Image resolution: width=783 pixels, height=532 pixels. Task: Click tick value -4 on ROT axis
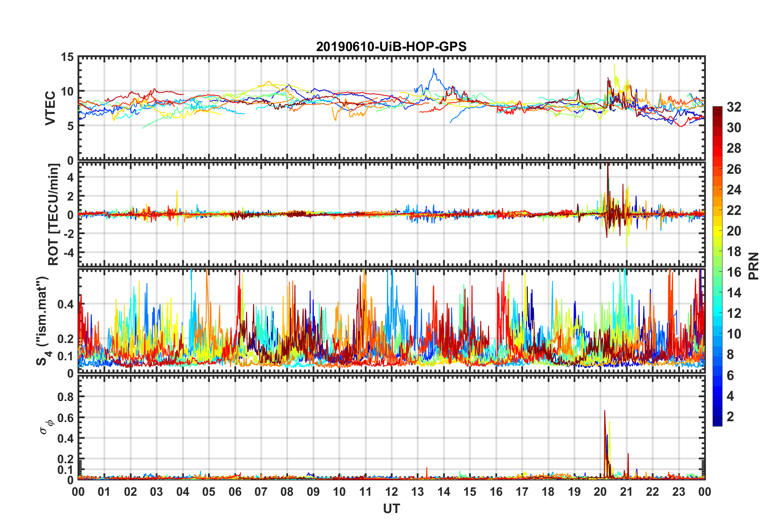(70, 252)
